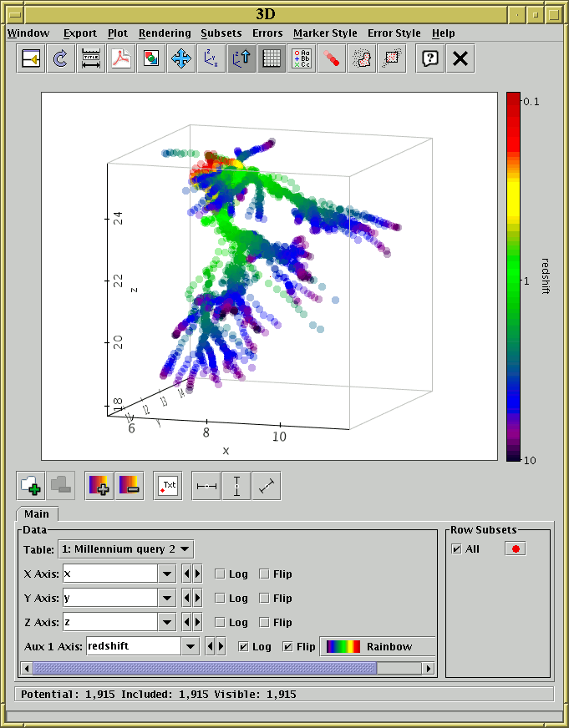Click the Txt point labels icon
Viewport: 569px width, 728px height.
[167, 485]
